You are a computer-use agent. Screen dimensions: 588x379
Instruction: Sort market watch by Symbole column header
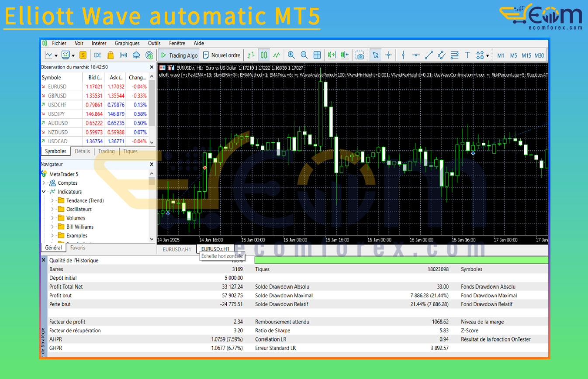[x=62, y=77]
